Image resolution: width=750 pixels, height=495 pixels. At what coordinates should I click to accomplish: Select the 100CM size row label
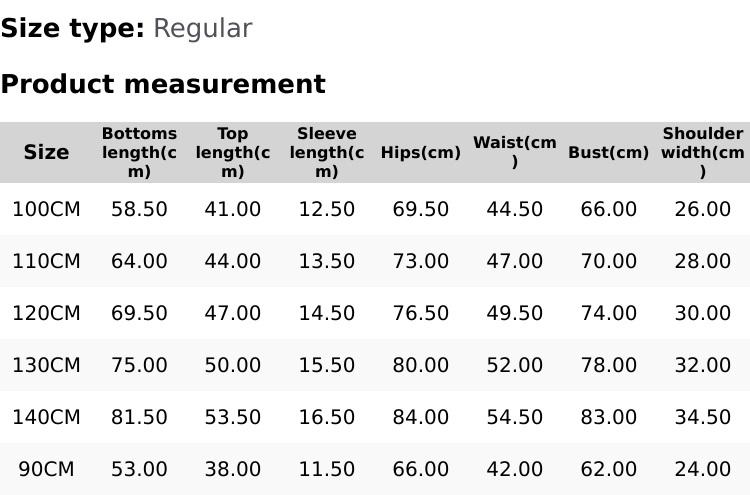[46, 209]
